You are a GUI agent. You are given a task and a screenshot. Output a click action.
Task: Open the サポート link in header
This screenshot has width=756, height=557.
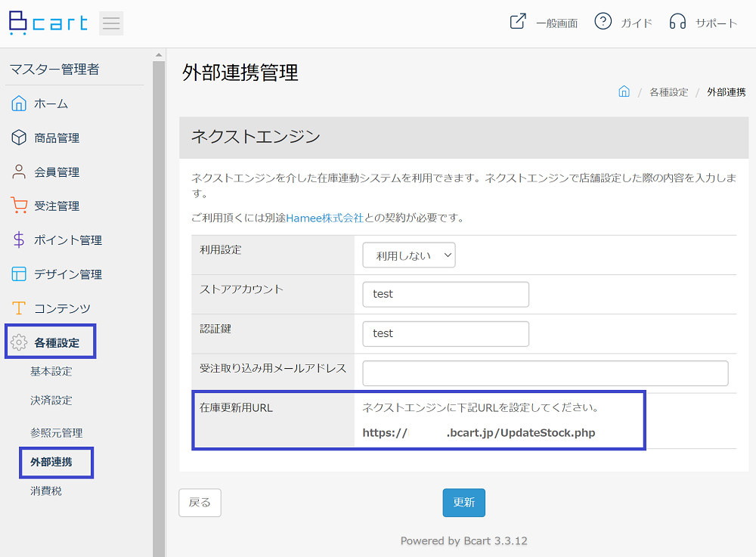[x=716, y=23]
